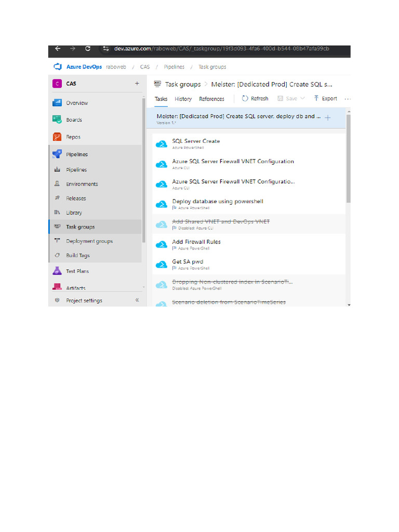Viewport: 399px width, 532px height.
Task: Collapse the Pipelines hub section
Action: point(96,154)
